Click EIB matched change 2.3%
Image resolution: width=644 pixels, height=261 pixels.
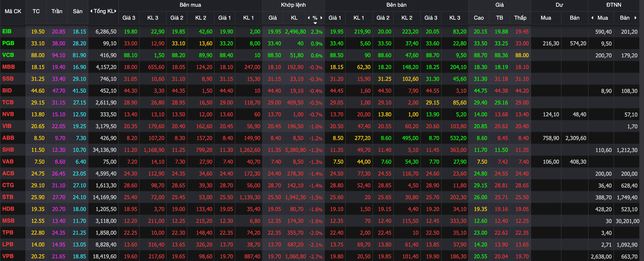[317, 32]
